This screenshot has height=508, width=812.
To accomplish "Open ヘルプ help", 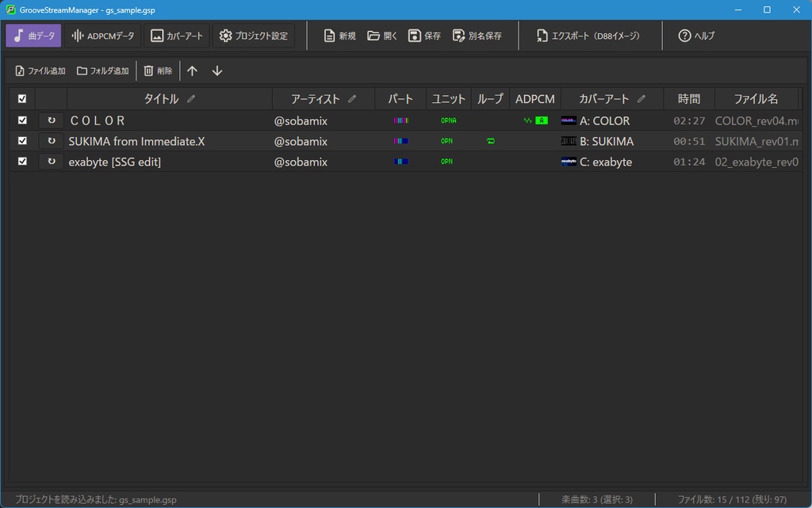I will click(696, 36).
